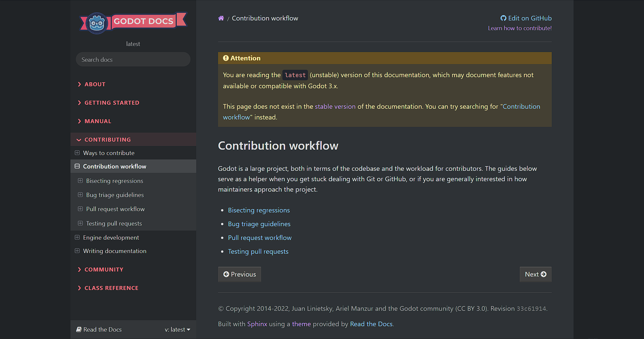Click the Godot Docs robot logo
The image size is (644, 339).
(x=97, y=23)
